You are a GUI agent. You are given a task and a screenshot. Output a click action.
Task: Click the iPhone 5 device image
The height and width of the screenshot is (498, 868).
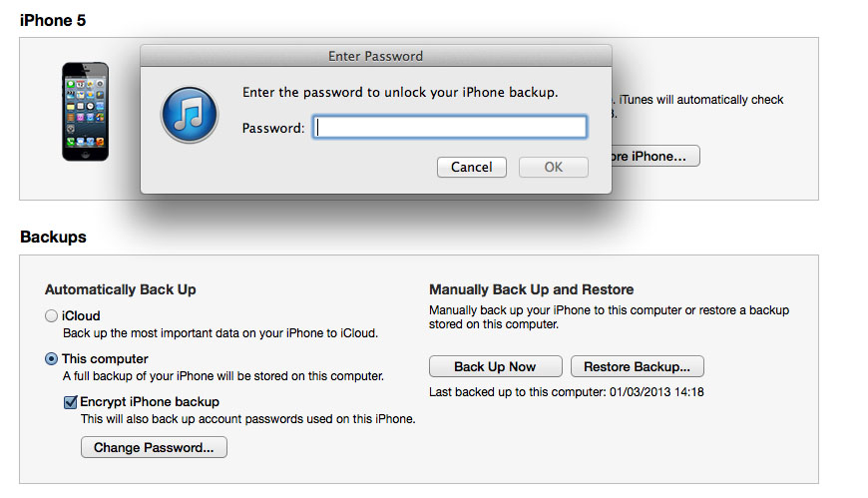coord(85,112)
